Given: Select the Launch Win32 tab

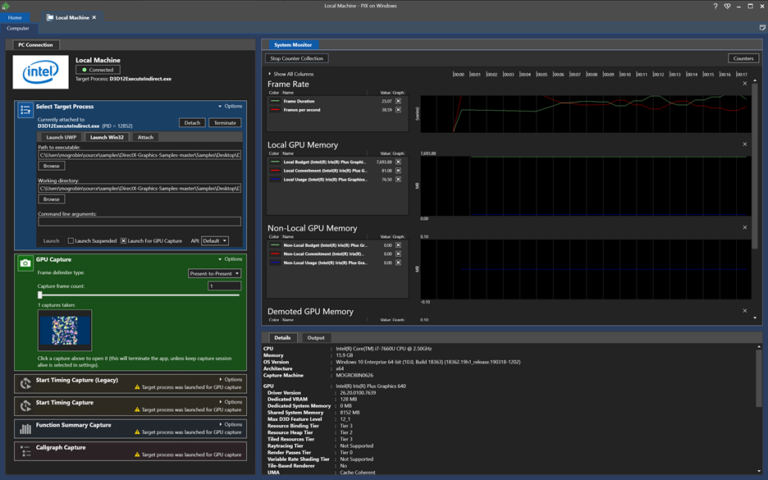Looking at the screenshot, I should pyautogui.click(x=107, y=137).
